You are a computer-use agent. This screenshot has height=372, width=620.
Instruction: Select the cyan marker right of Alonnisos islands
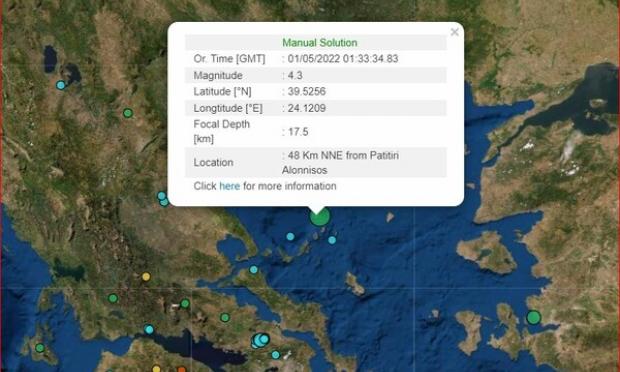click(332, 240)
